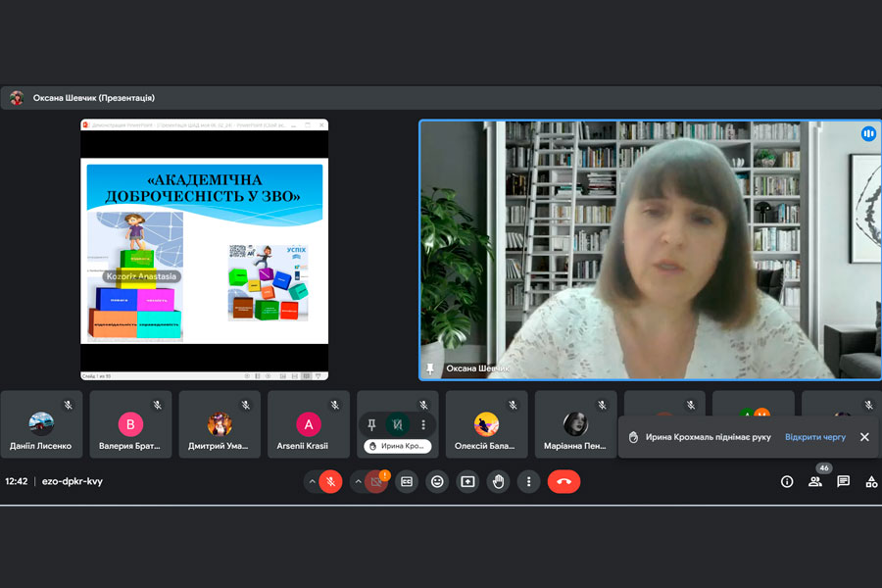Unmute the microphone button
This screenshot has width=882, height=588.
[331, 481]
